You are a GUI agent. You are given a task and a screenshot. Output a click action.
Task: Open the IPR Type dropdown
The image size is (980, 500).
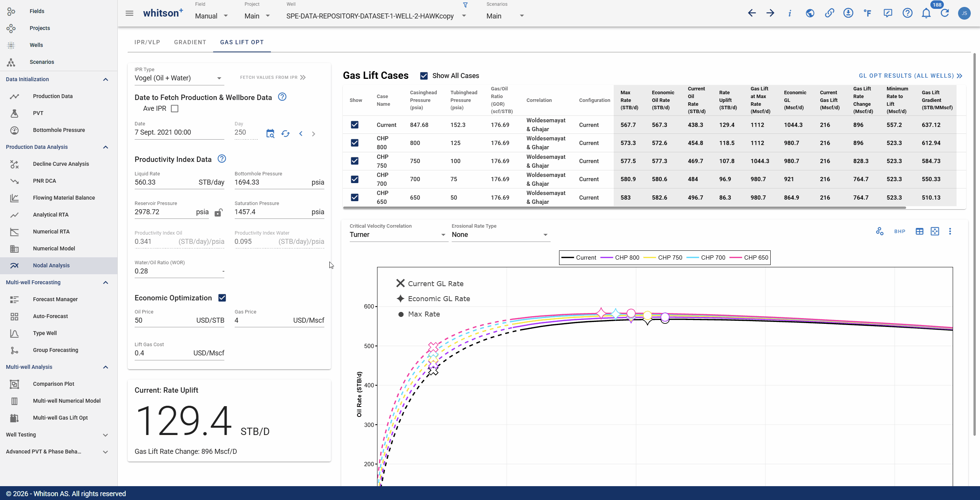point(179,78)
